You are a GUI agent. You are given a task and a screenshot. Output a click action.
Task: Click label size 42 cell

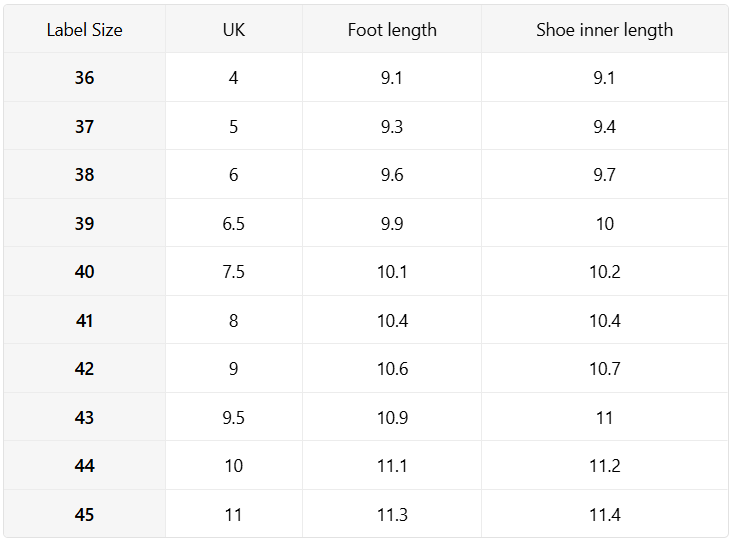click(84, 369)
